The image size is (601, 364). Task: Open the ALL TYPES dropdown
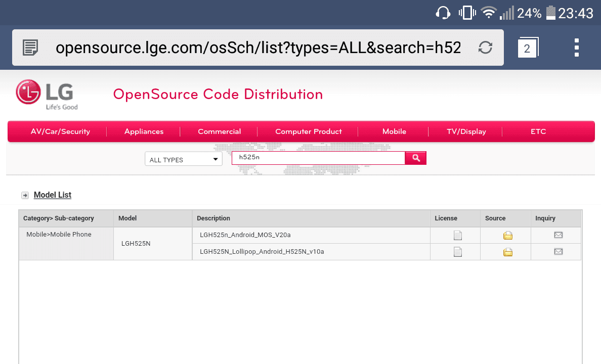[184, 159]
